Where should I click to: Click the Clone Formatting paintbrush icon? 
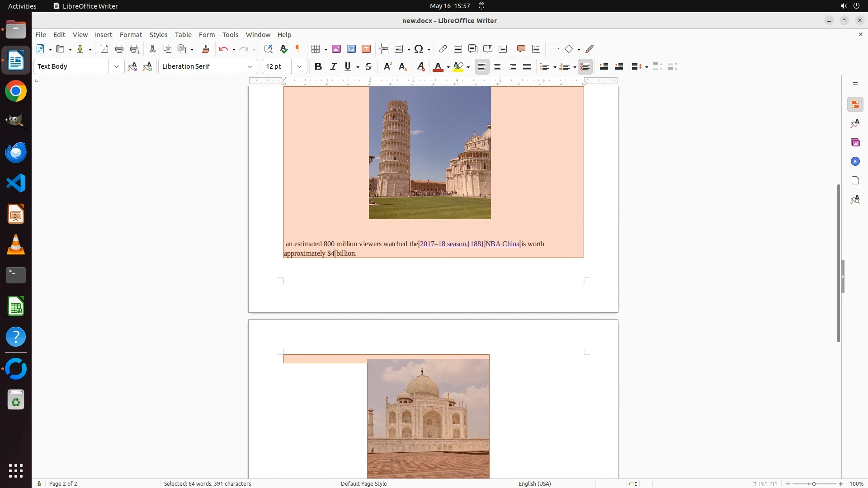206,49
